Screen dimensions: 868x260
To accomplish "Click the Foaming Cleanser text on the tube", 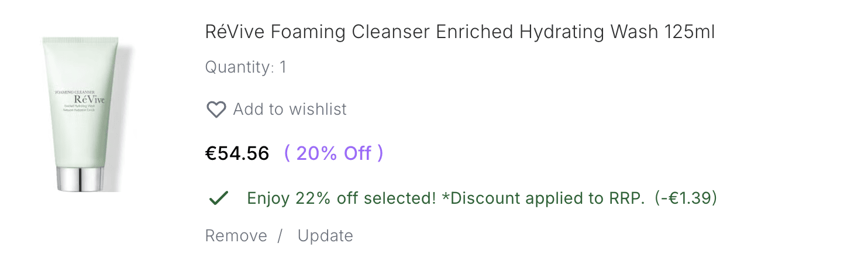I will coord(74,93).
